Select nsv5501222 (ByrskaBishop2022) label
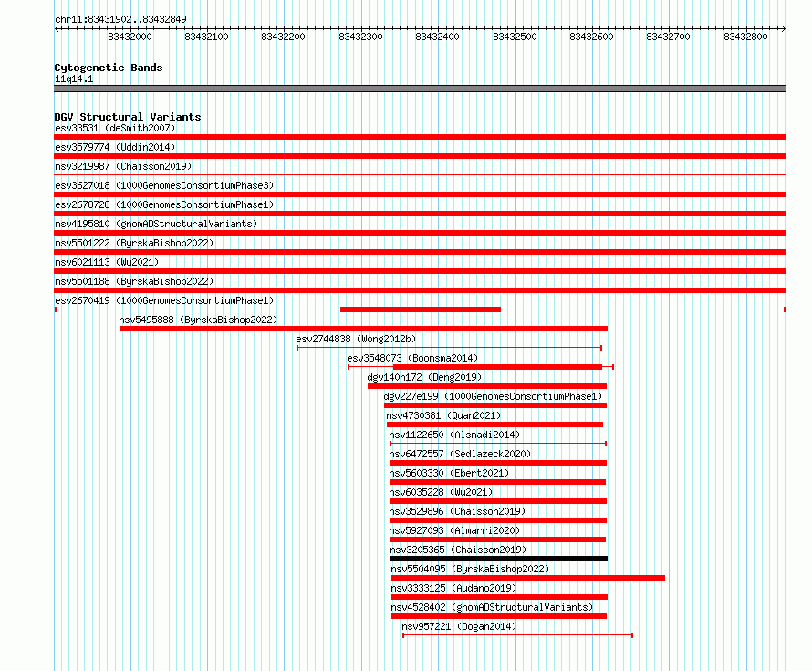This screenshot has width=812, height=671. [134, 243]
